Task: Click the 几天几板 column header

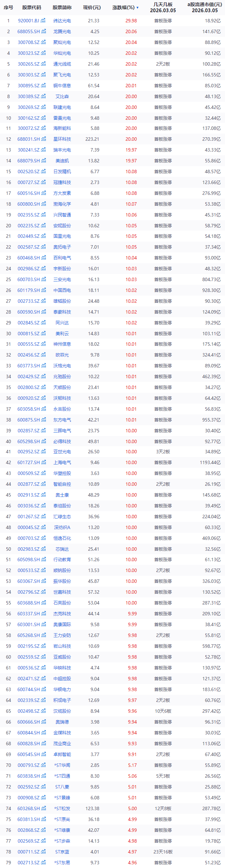Action: [163, 7]
